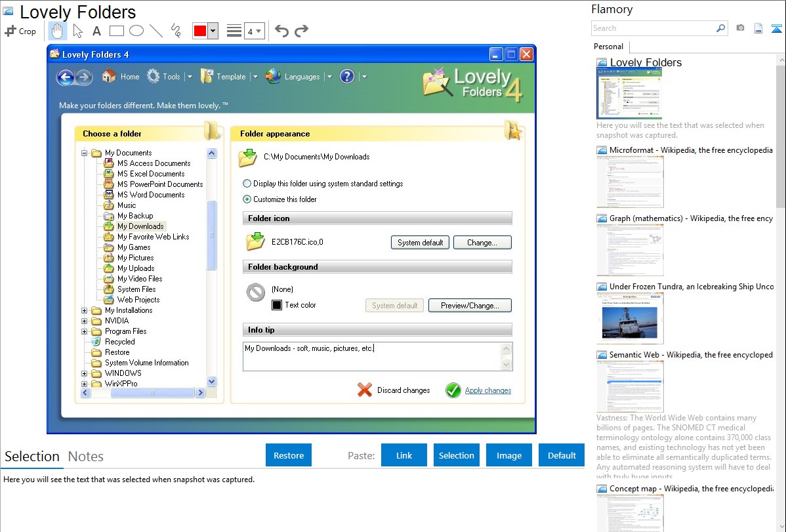This screenshot has width=786, height=532.
Task: Expand the My Installations tree folder
Action: pos(85,310)
